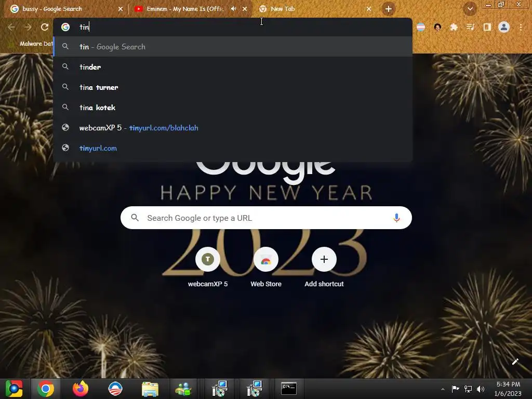Show hidden system tray icons
The image size is (532, 399).
443,389
